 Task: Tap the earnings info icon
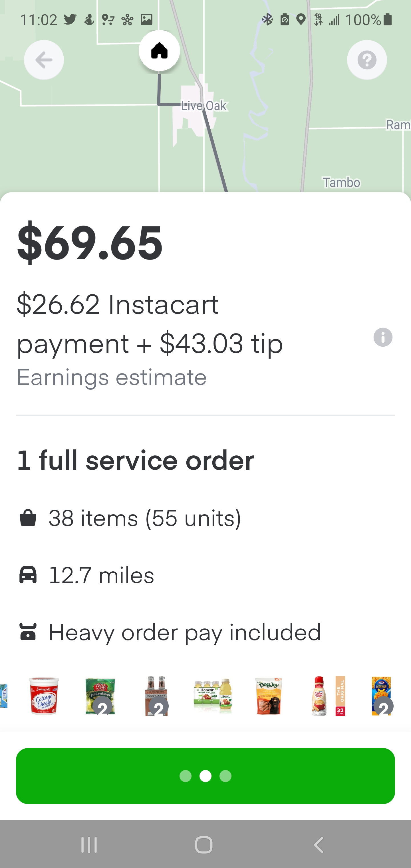pos(383,337)
